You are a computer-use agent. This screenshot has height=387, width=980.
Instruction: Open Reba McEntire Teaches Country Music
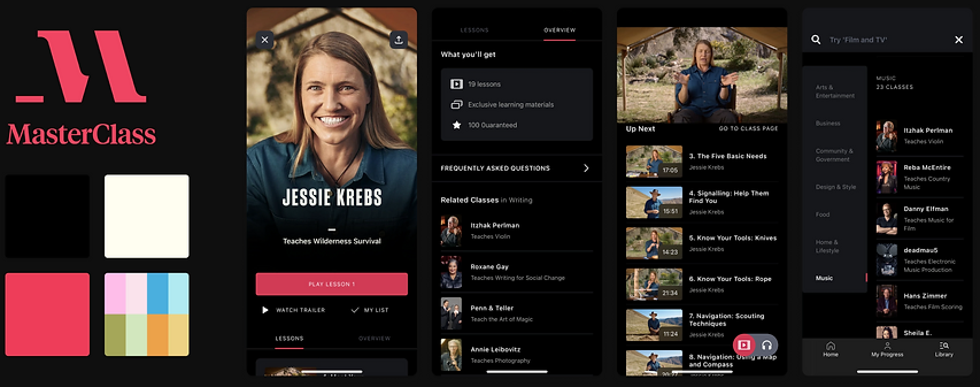click(920, 177)
